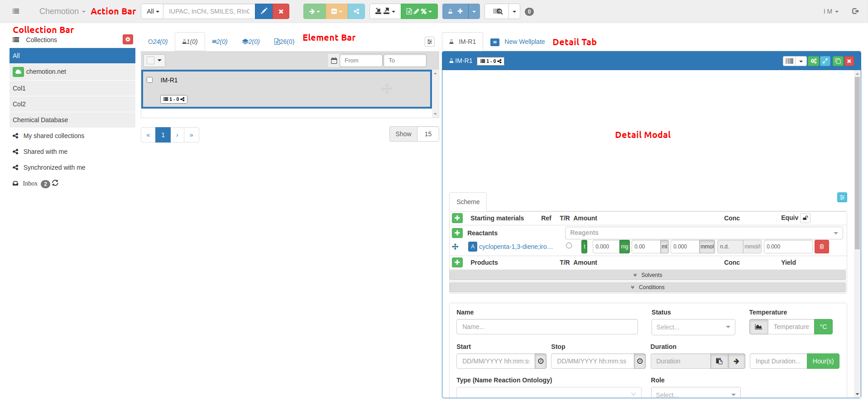Click the Equiv lock icon
The width and height of the screenshot is (868, 405).
[x=805, y=218]
